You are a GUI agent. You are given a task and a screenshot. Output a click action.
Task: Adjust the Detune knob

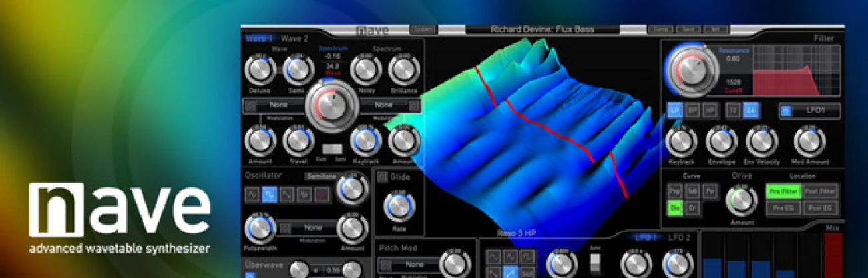tap(259, 69)
